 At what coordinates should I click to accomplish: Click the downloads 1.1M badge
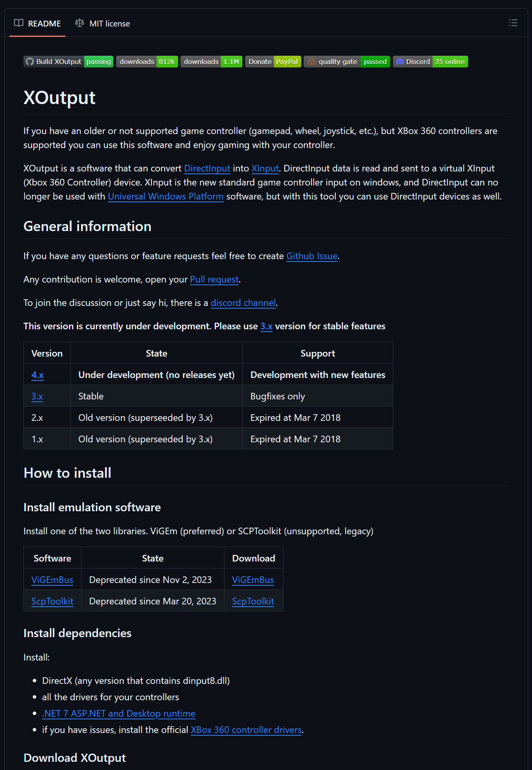click(x=211, y=62)
